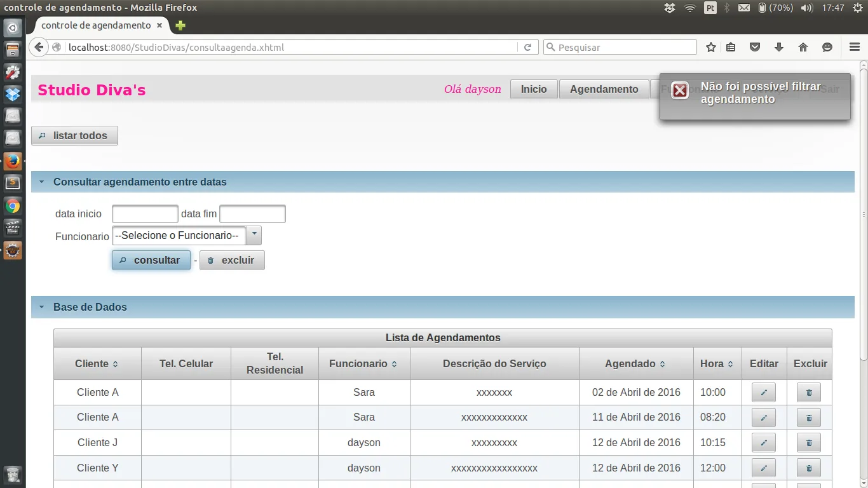Open the 'Inicio' menu item

pyautogui.click(x=534, y=90)
